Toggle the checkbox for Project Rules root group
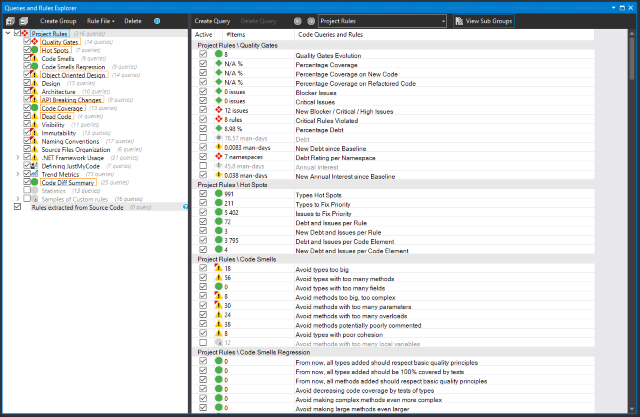Screen dimensions: 640x417 (17, 33)
